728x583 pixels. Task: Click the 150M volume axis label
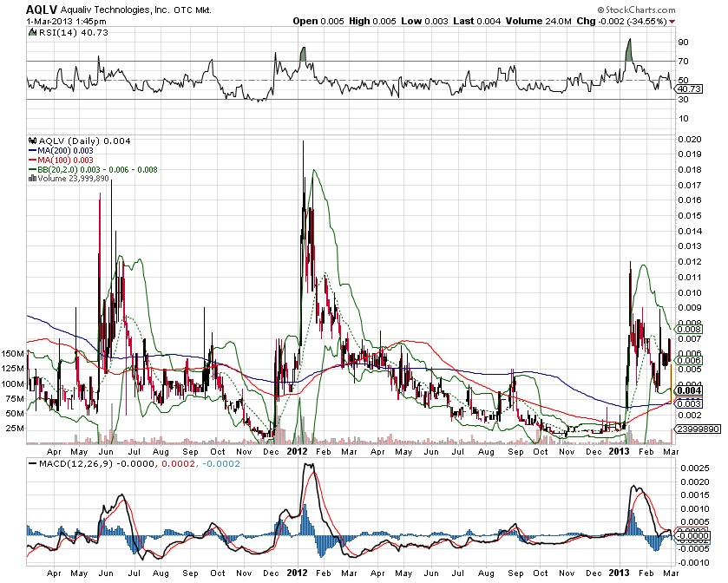13,354
